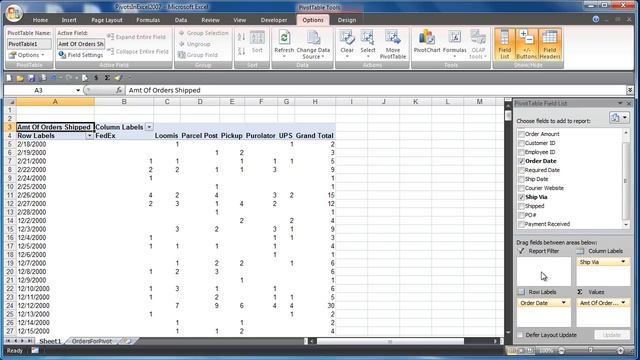Switch to the Home tab
The width and height of the screenshot is (640, 360).
(40, 20)
